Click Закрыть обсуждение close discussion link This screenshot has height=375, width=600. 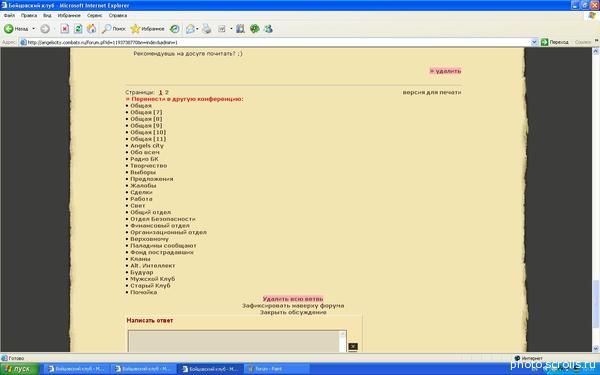(293, 312)
